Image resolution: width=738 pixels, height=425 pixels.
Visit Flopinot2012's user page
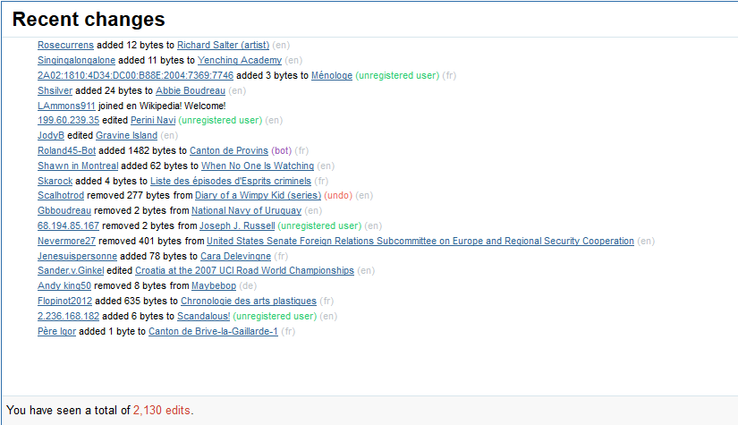click(x=65, y=301)
